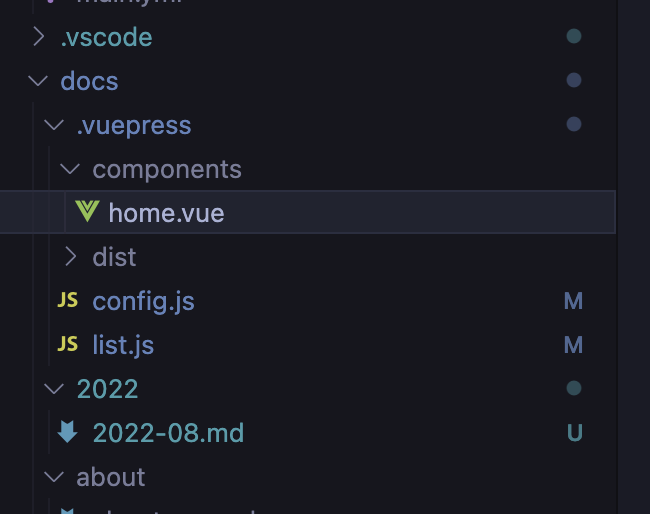This screenshot has height=514, width=650.
Task: Click the markdown arrow icon beside 2022-08.md
Action: click(68, 433)
